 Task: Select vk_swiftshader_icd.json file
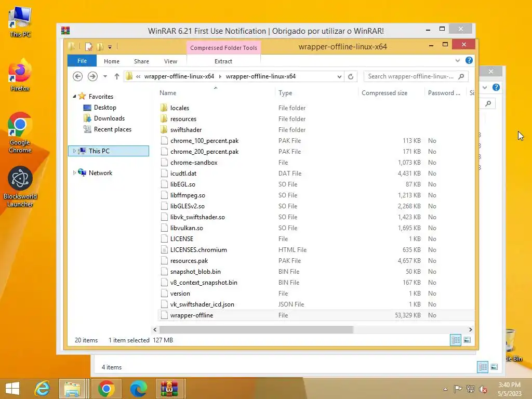point(202,304)
